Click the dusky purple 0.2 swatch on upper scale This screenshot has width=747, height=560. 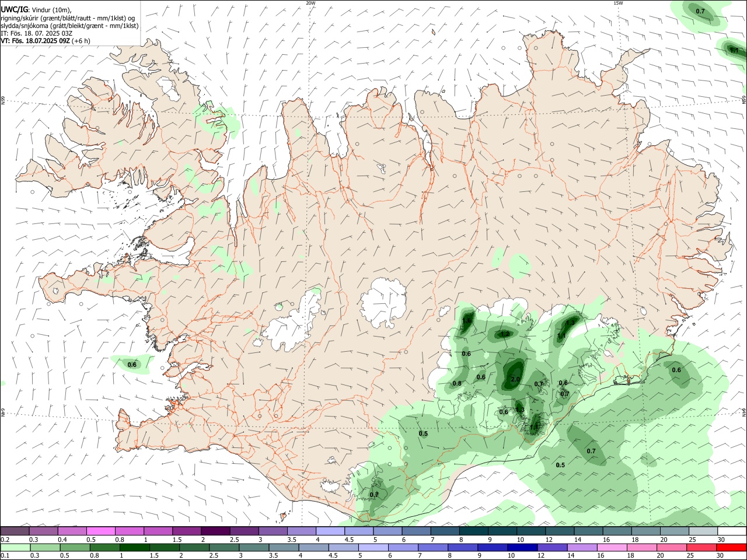pos(15,531)
